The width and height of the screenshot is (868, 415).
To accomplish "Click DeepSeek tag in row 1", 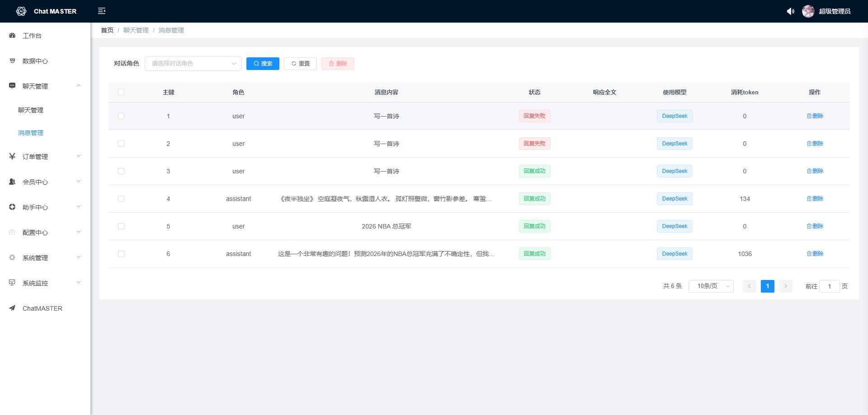I will click(x=675, y=116).
